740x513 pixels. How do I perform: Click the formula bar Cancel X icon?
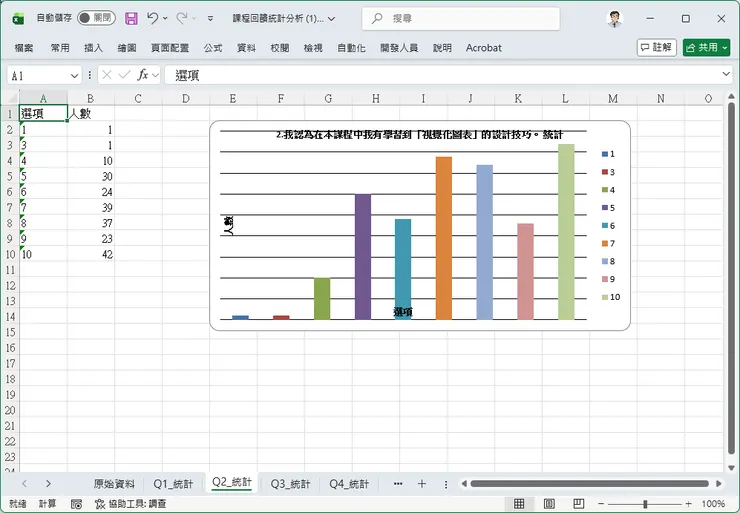coord(107,75)
